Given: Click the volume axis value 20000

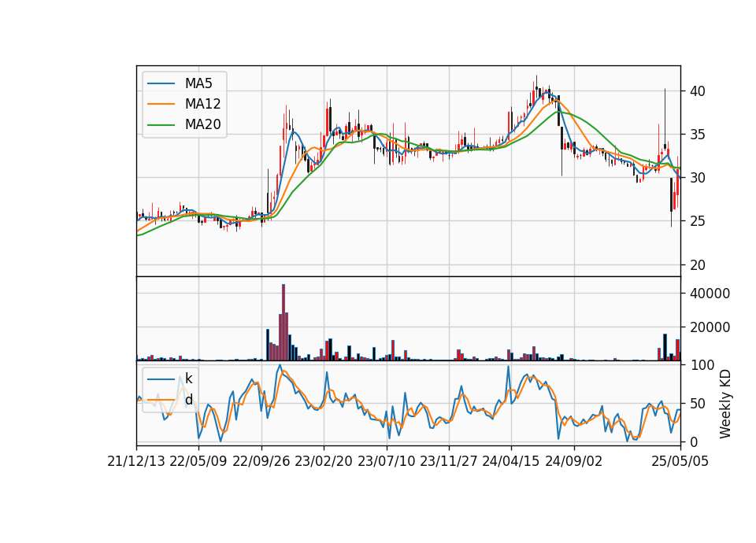Looking at the screenshot, I should [x=710, y=327].
